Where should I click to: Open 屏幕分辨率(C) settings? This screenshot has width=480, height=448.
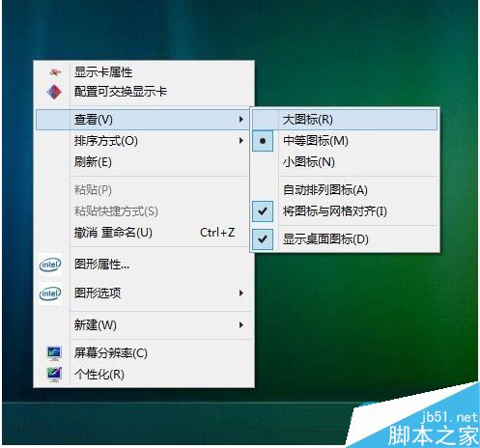(144, 353)
